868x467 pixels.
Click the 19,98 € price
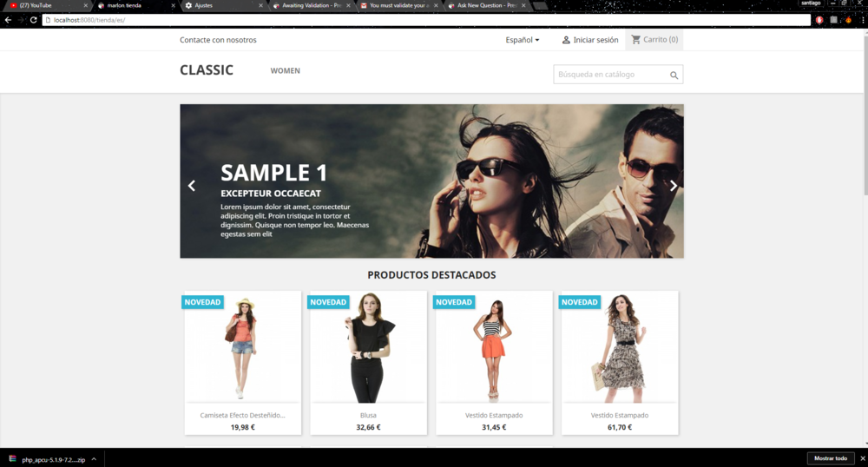tap(242, 427)
